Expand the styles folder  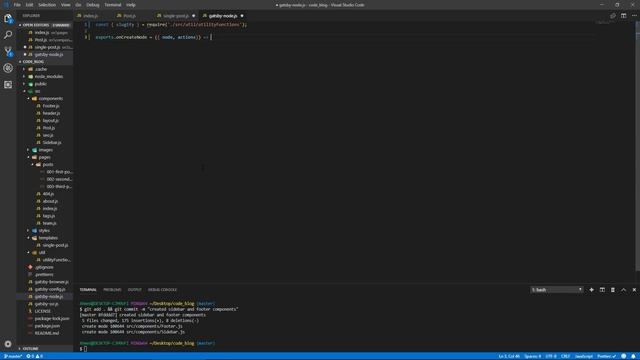pos(45,231)
